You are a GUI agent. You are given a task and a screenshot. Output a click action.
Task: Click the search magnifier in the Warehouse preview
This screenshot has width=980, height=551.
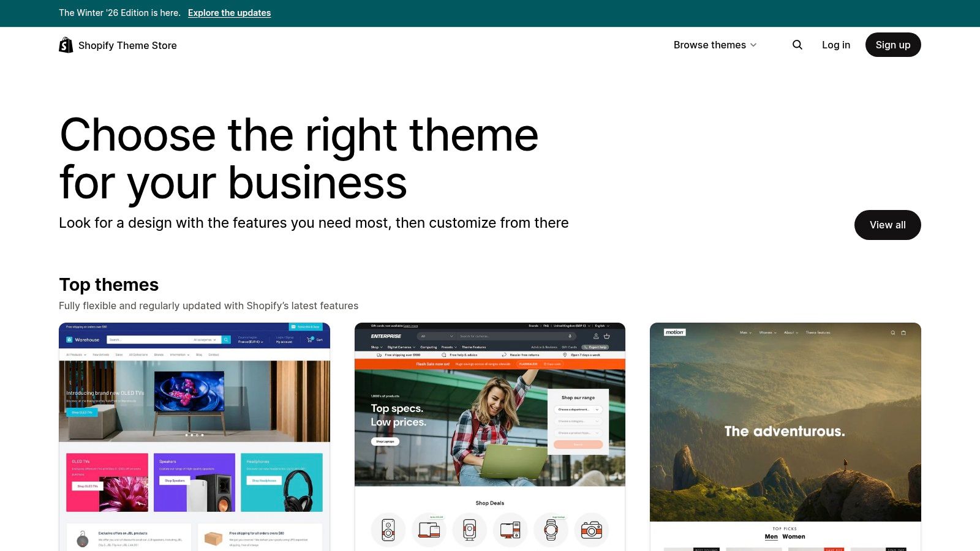(226, 340)
